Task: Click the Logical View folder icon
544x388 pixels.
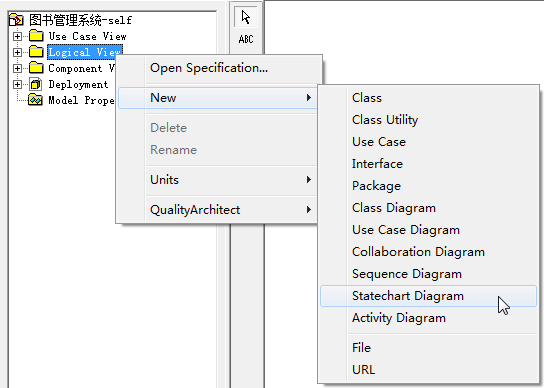Action: (x=36, y=52)
